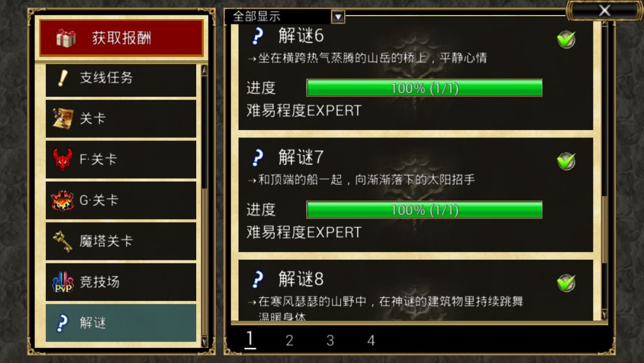Switch to page 2 of puzzles
The width and height of the screenshot is (644, 363).
pyautogui.click(x=290, y=340)
